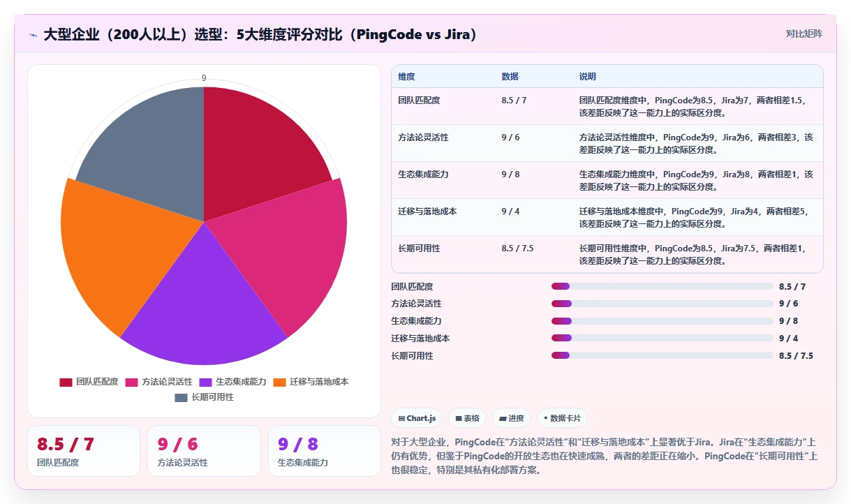Toggle the 迁移与落地成本 legend entry

311,382
